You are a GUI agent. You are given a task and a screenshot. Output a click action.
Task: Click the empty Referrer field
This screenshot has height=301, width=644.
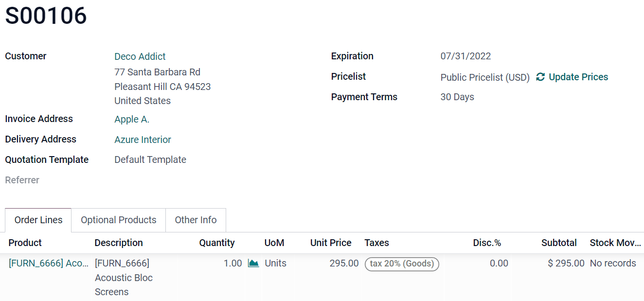tap(146, 180)
